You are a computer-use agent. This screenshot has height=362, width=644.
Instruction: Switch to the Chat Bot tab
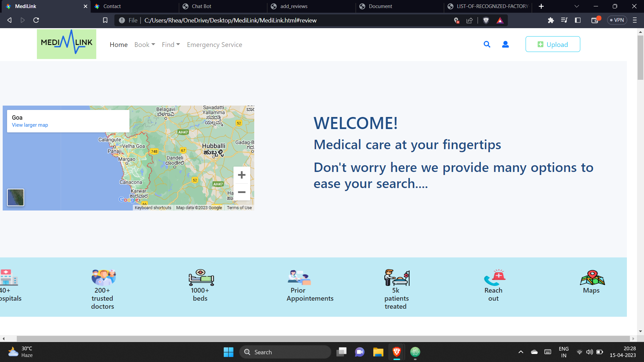pyautogui.click(x=202, y=6)
